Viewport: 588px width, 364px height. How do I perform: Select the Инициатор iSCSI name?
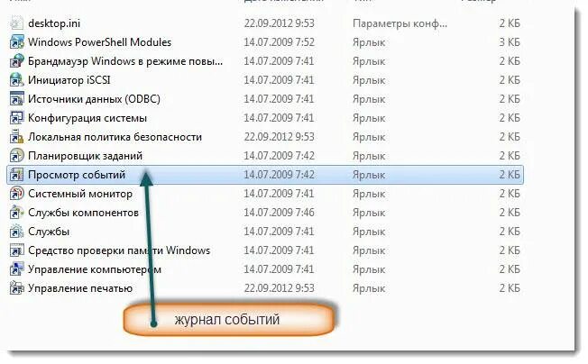pos(69,80)
